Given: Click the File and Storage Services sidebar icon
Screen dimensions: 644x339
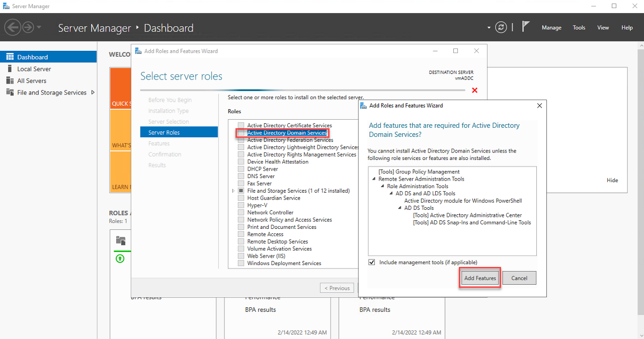Looking at the screenshot, I should (10, 92).
